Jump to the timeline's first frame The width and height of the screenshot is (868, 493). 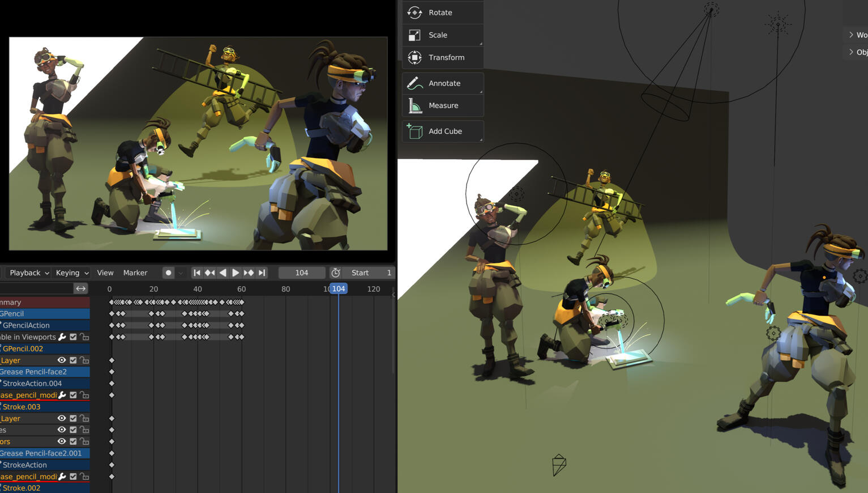click(196, 273)
